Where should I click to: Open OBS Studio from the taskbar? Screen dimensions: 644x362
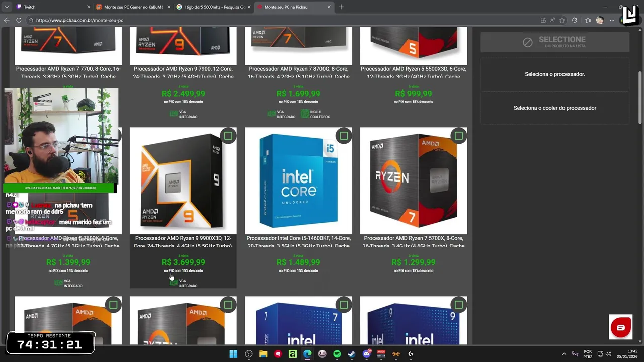(x=249, y=354)
